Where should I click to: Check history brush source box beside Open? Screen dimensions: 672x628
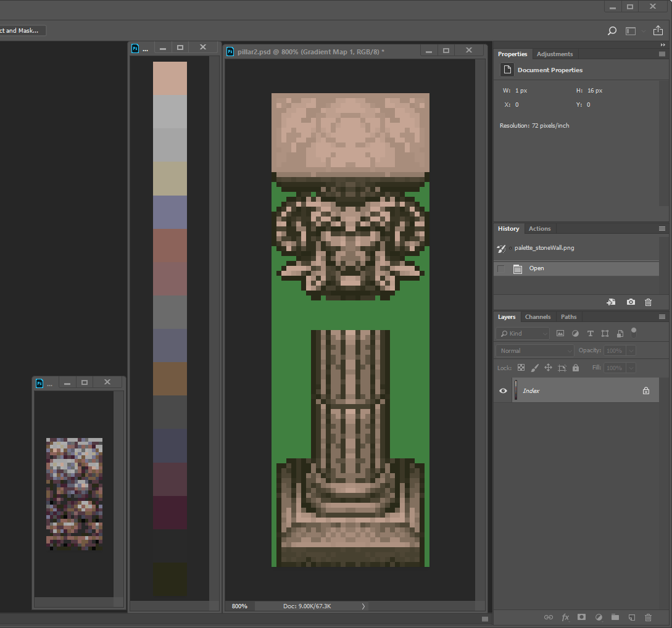tap(500, 268)
